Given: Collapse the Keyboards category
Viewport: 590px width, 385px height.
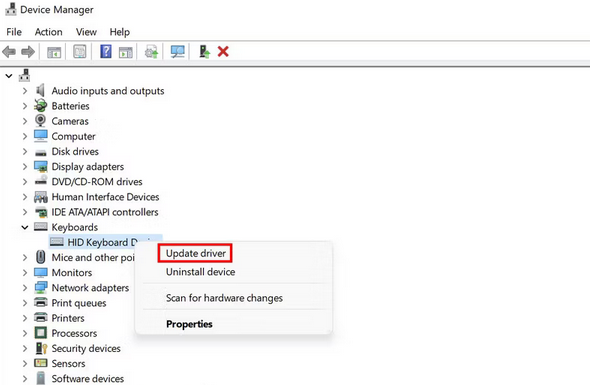Looking at the screenshot, I should tap(25, 227).
